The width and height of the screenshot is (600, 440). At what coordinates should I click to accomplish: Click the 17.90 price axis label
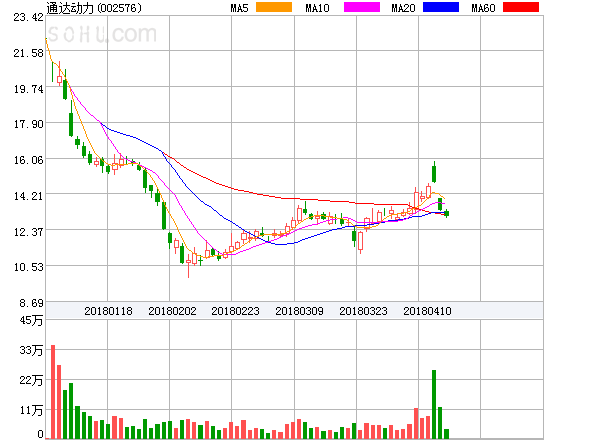click(x=28, y=124)
